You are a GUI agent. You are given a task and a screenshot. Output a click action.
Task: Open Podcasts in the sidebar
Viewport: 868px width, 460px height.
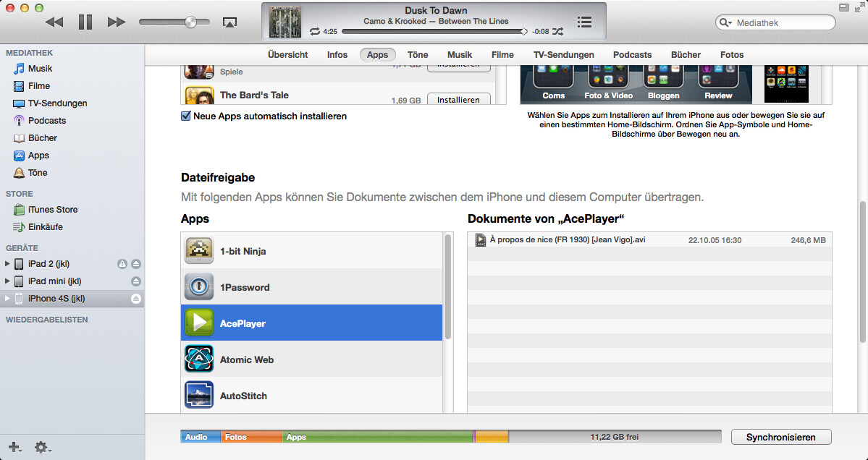tap(47, 121)
